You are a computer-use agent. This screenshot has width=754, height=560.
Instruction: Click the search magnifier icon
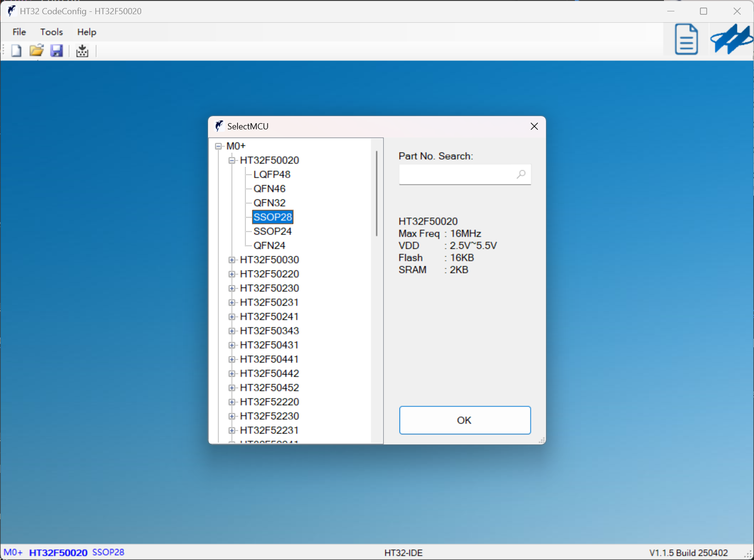[521, 174]
